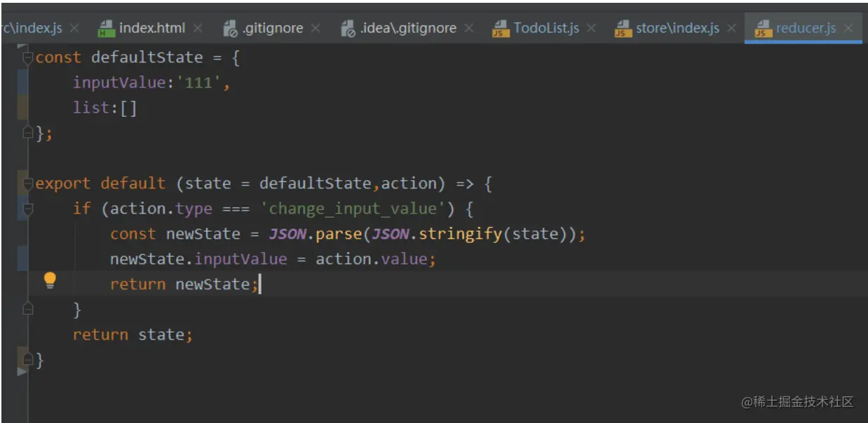Click the fold end marker of the if block
868x423 pixels.
coord(28,308)
